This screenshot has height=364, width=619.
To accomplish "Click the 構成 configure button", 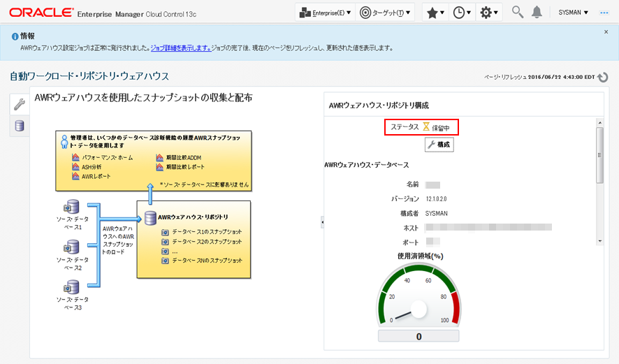I will pos(439,145).
